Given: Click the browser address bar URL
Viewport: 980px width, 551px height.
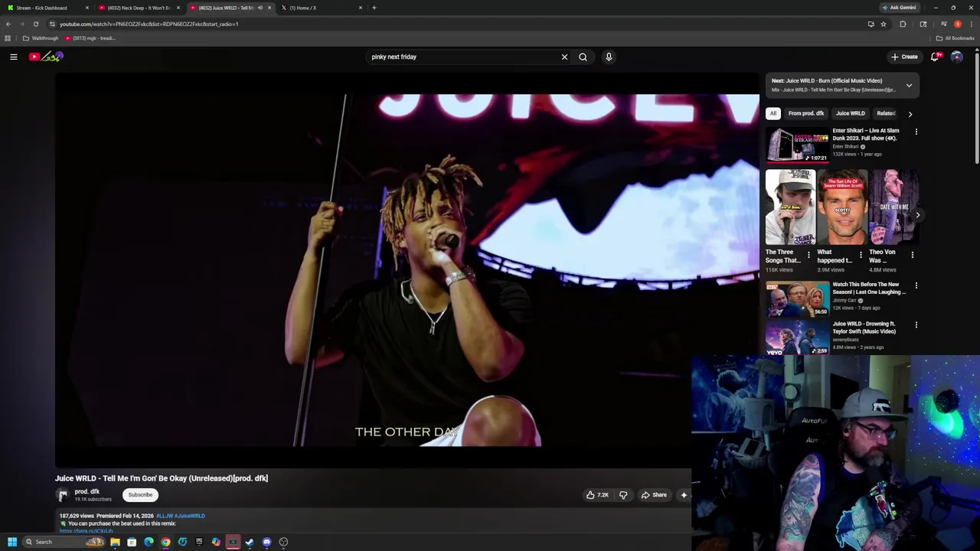Looking at the screenshot, I should 149,24.
